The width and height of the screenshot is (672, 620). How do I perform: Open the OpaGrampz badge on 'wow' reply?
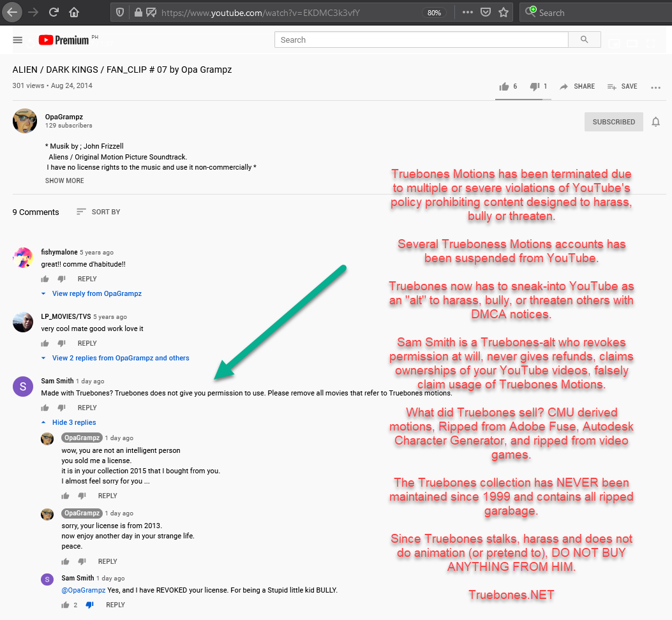[x=82, y=438]
